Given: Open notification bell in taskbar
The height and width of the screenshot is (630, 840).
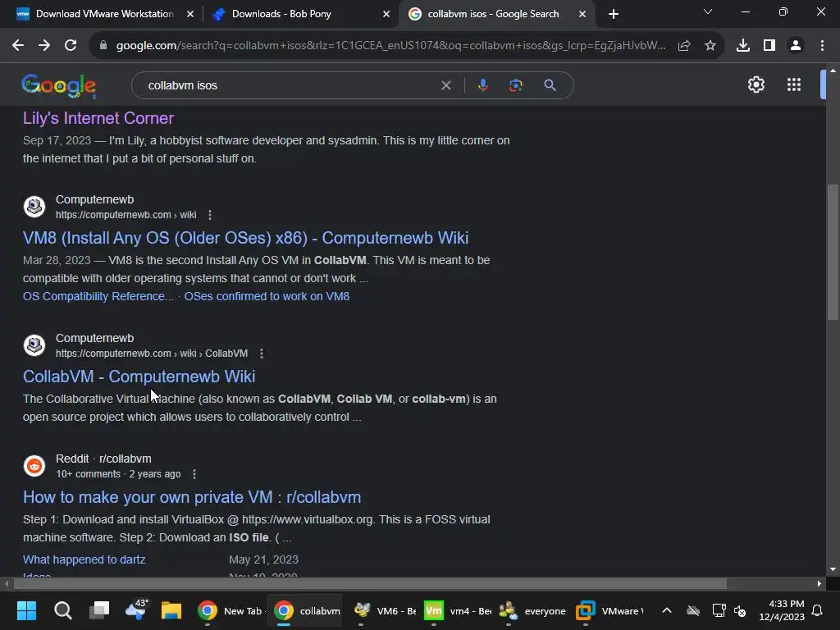Looking at the screenshot, I should click(x=818, y=610).
